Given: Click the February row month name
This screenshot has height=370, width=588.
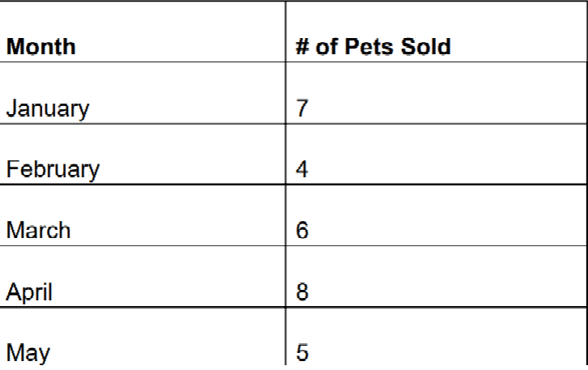Looking at the screenshot, I should pyautogui.click(x=53, y=170).
